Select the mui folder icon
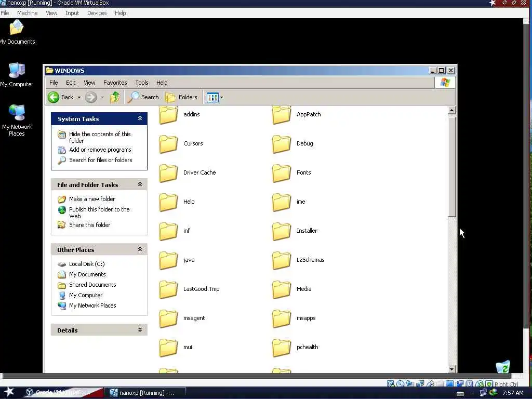The height and width of the screenshot is (399, 532). click(168, 348)
